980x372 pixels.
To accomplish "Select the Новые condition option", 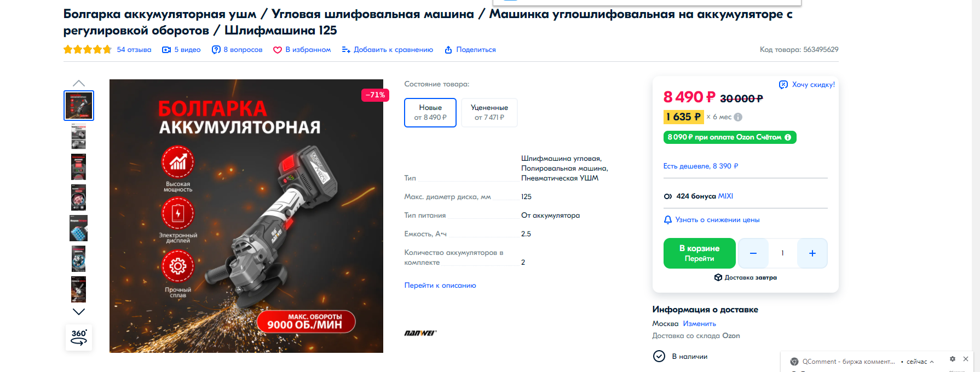I will [x=430, y=113].
